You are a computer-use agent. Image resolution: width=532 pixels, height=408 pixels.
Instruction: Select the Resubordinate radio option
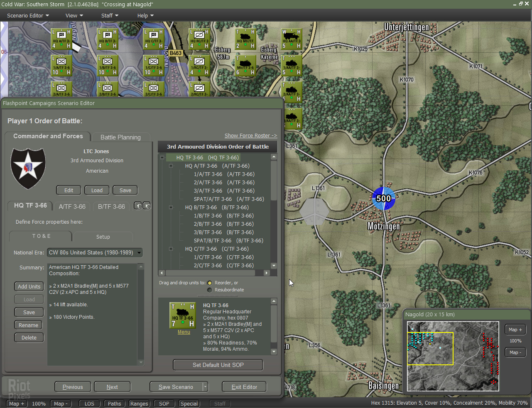[210, 290]
